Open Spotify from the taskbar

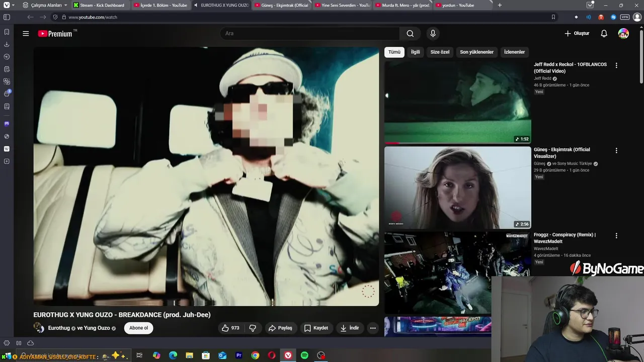tap(304, 355)
